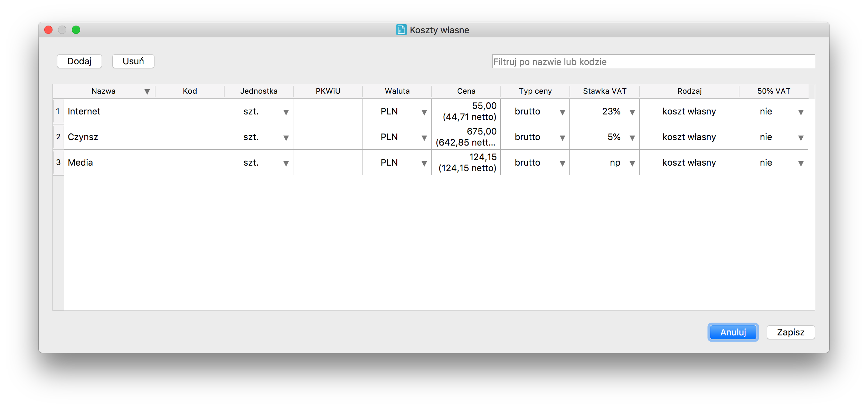The width and height of the screenshot is (868, 408).
Task: Expand the np VAT rate dropdown
Action: pyautogui.click(x=632, y=164)
